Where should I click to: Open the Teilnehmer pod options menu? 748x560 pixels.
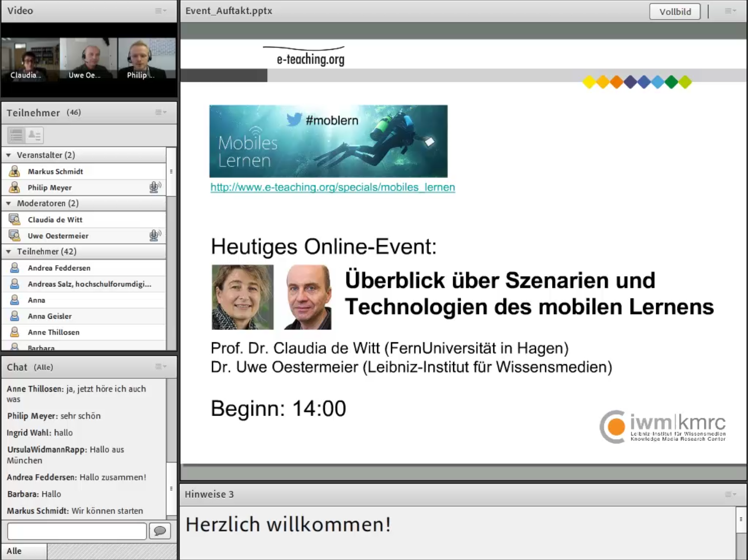click(x=161, y=112)
